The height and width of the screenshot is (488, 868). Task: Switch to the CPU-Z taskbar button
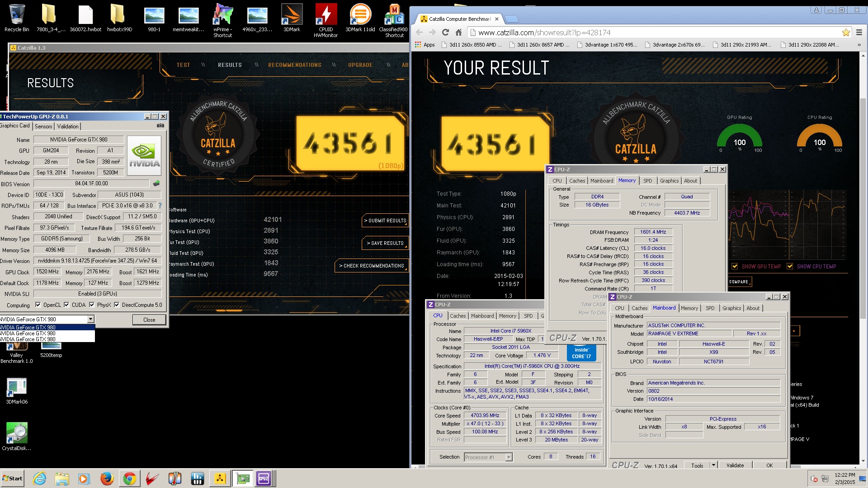click(264, 479)
